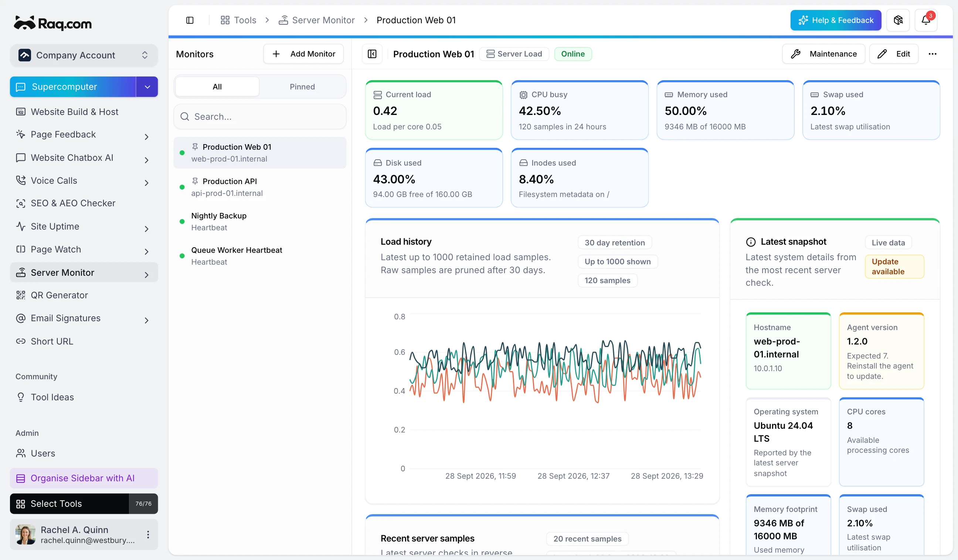
Task: Expand the Email Signatures chevron
Action: pos(146,320)
